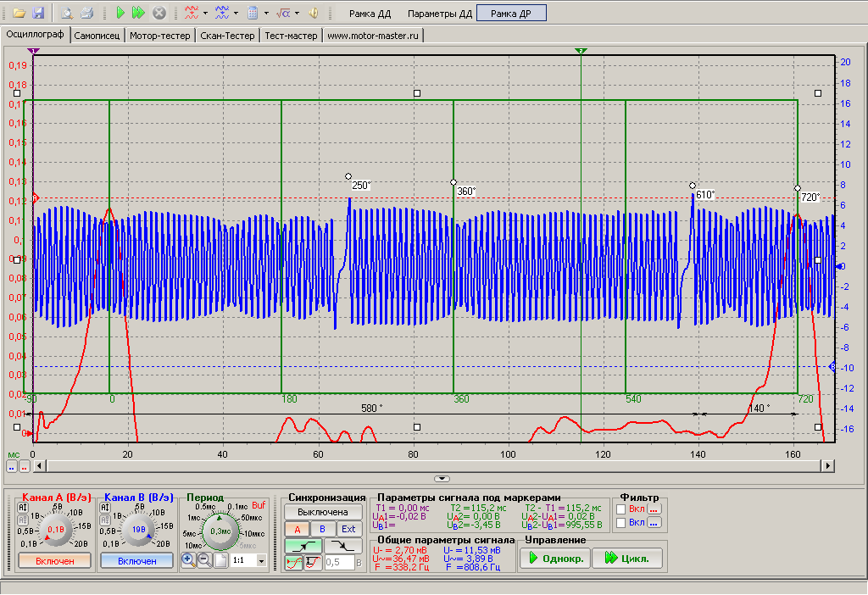
Task: Switch to the Скан-Тестер tab
Action: pos(227,36)
